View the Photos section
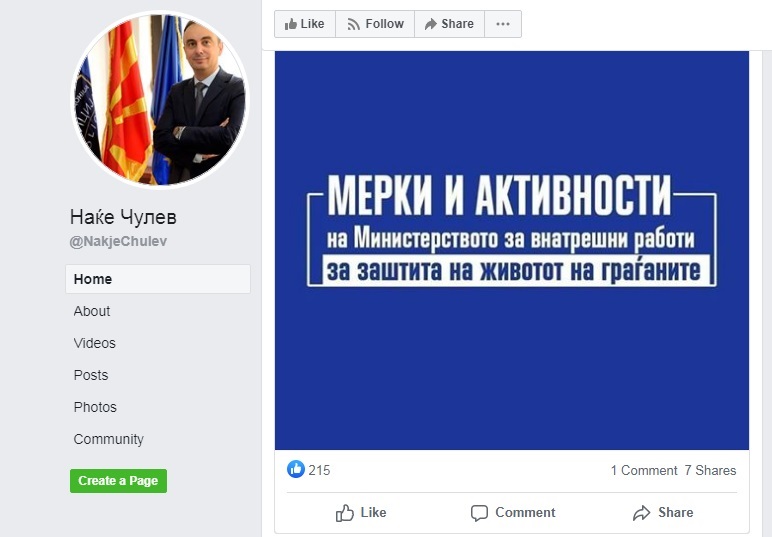772x537 pixels. click(x=95, y=407)
